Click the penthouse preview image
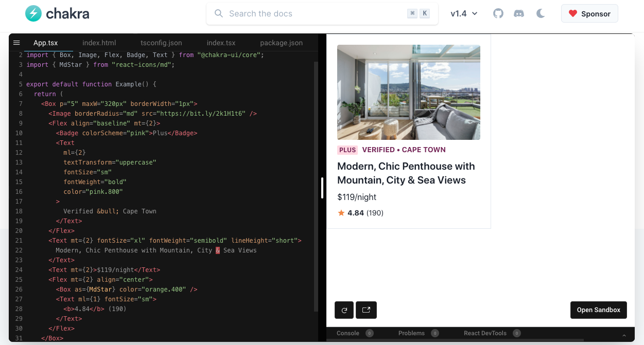 (x=409, y=92)
